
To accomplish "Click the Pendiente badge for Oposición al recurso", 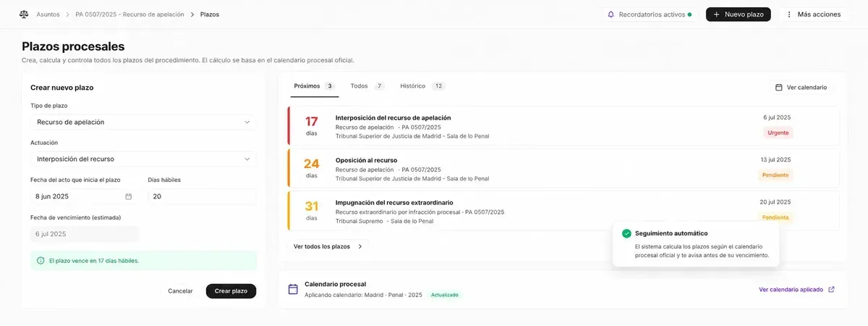I will 775,175.
